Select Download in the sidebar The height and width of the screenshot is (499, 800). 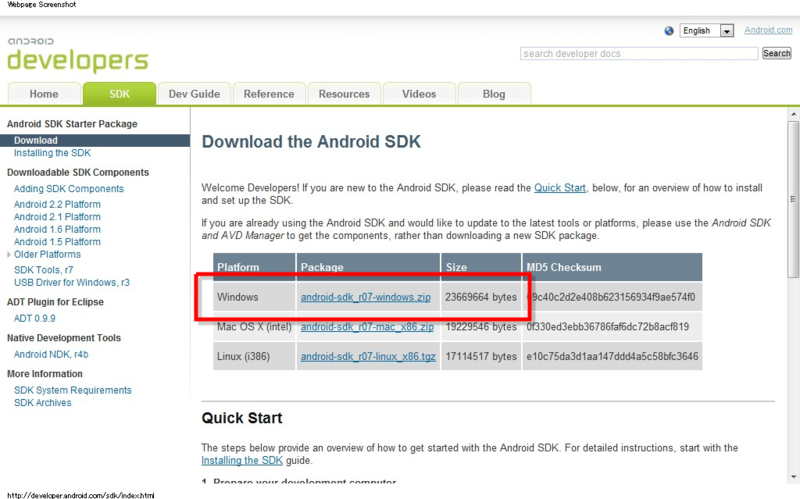pos(95,140)
